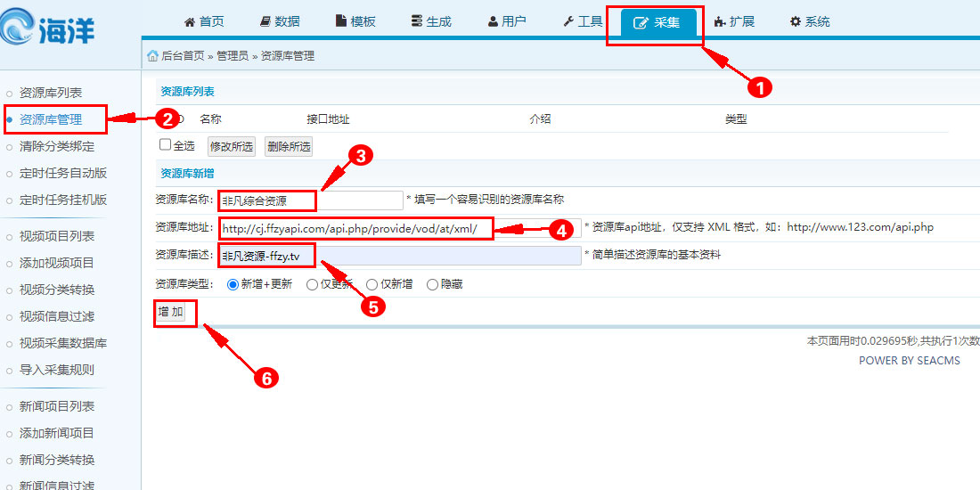
Task: Click the server icon beside 生成
Action: (x=417, y=22)
